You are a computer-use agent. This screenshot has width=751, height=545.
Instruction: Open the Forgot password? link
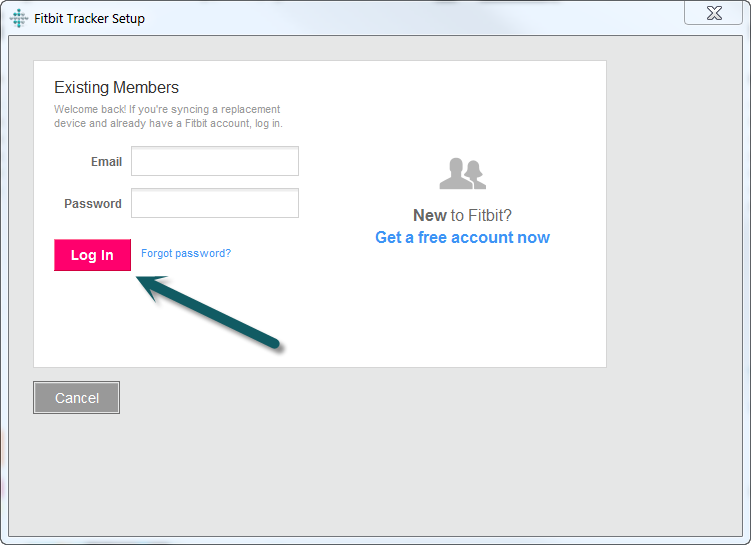click(186, 253)
